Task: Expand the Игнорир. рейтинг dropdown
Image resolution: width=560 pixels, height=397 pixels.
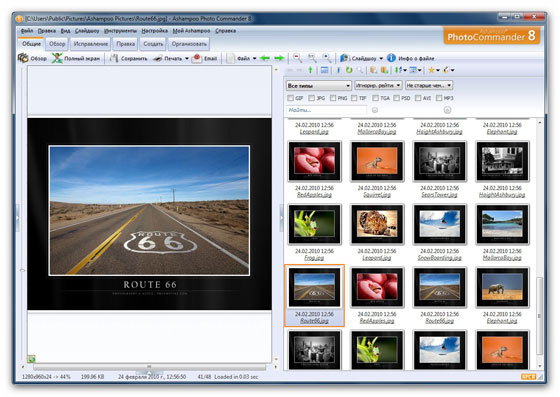Action: 378,85
